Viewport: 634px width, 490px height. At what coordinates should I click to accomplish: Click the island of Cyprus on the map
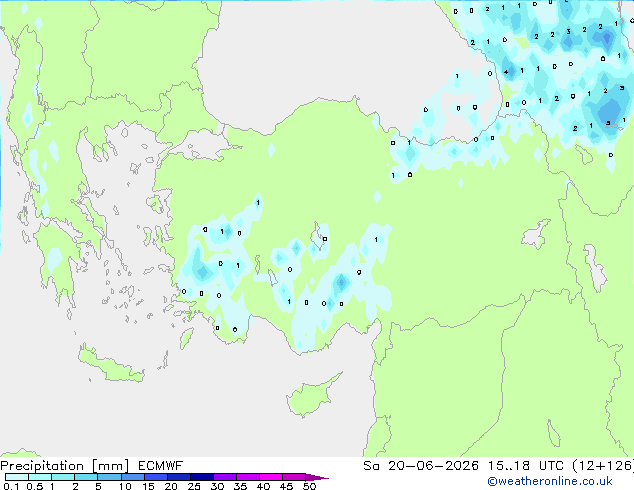[x=311, y=396]
